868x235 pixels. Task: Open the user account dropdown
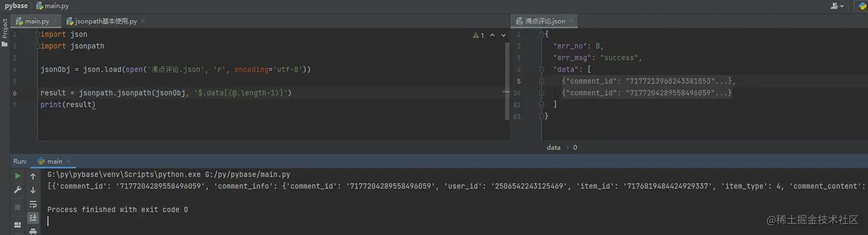837,6
